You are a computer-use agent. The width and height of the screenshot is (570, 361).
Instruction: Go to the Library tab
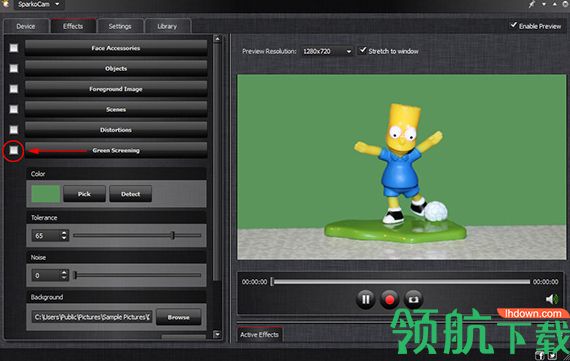167,26
